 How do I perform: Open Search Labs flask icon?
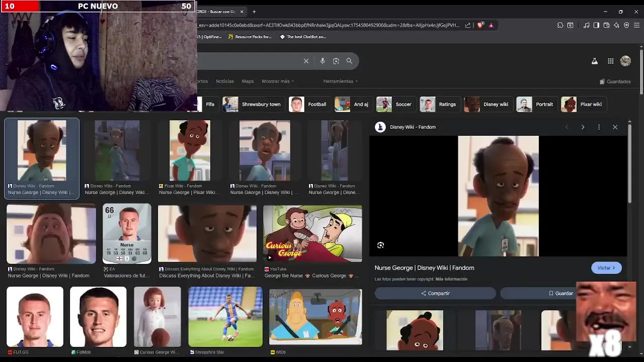594,61
